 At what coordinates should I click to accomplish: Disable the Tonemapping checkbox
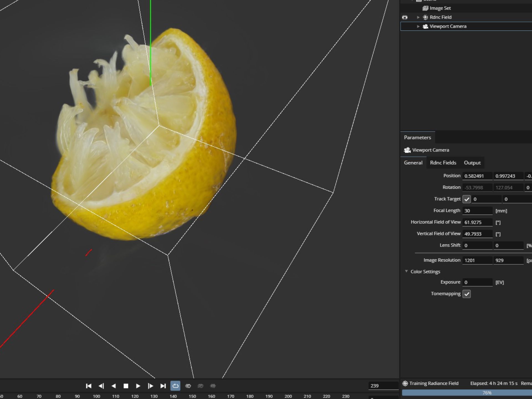[467, 294]
